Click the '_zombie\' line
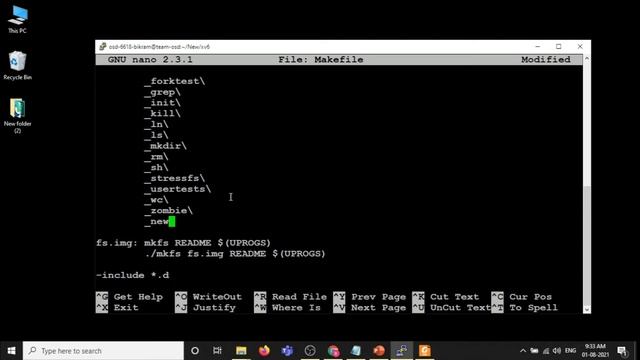Screen dimensions: 640x360 tap(169, 211)
